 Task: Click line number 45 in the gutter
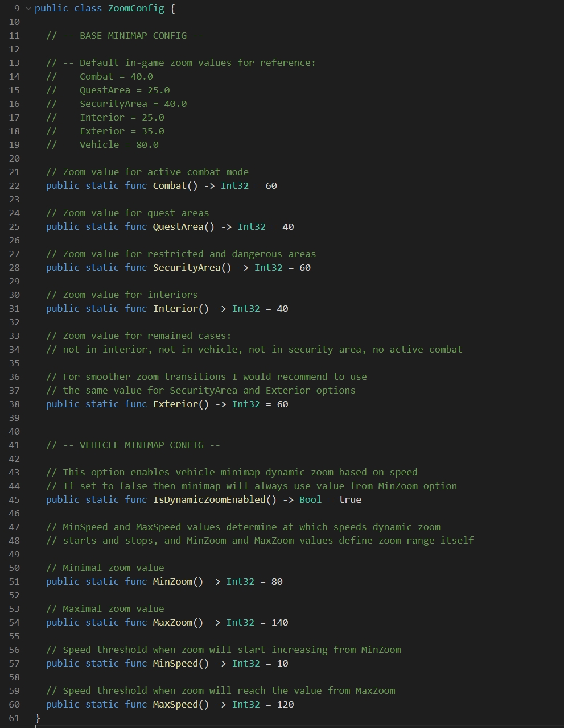(x=14, y=500)
